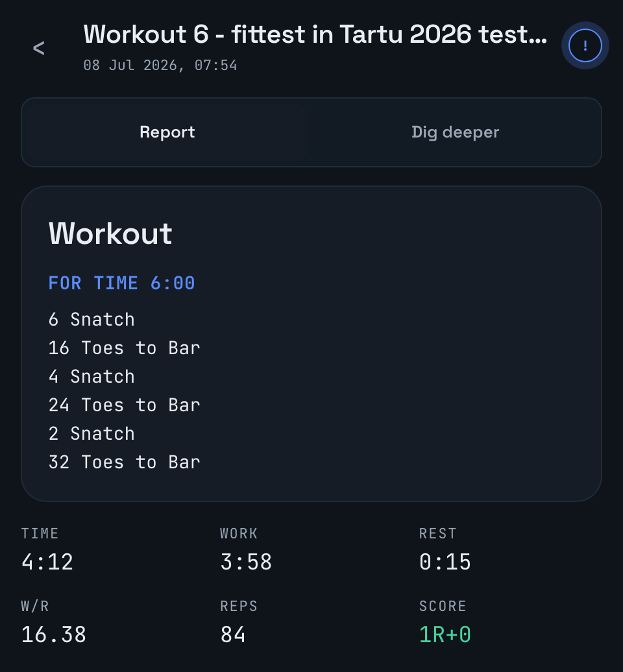Image resolution: width=623 pixels, height=672 pixels.
Task: Select the 6 Snatch line
Action: tap(92, 320)
